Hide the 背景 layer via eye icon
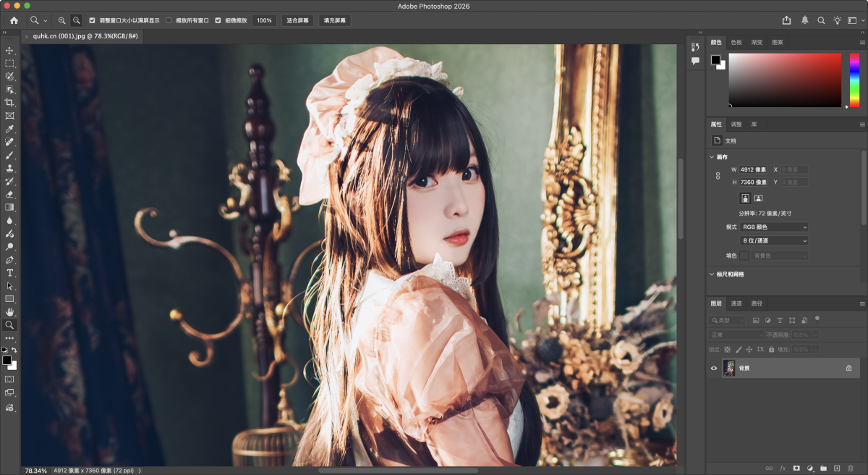Viewport: 868px width, 475px height. click(x=714, y=368)
